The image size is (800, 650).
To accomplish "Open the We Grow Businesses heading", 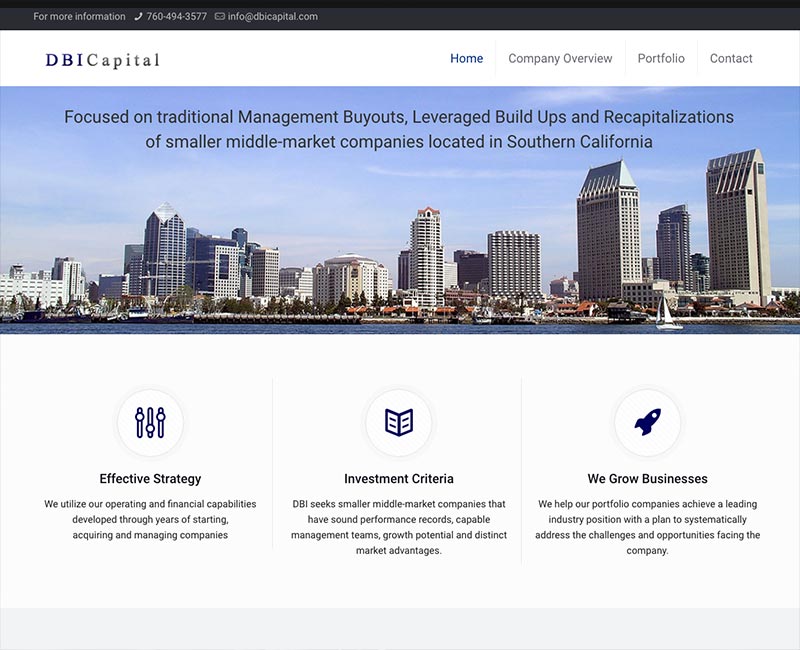I will click(647, 479).
